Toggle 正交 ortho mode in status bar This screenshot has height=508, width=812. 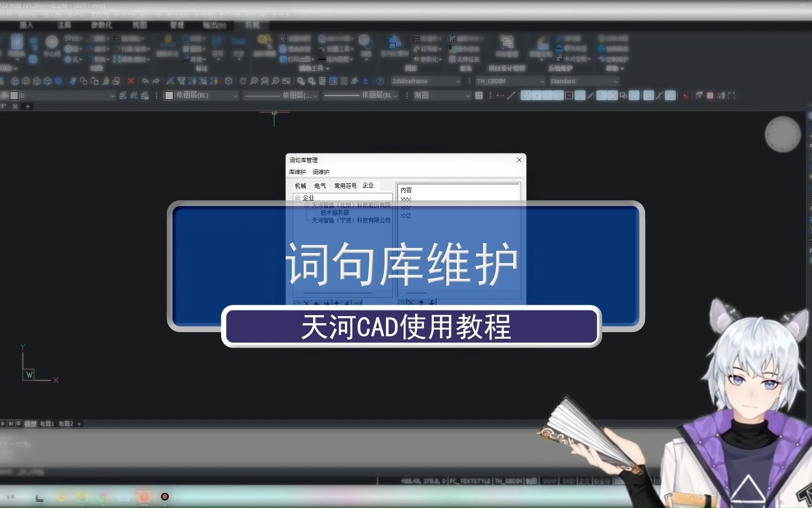pyautogui.click(x=584, y=481)
